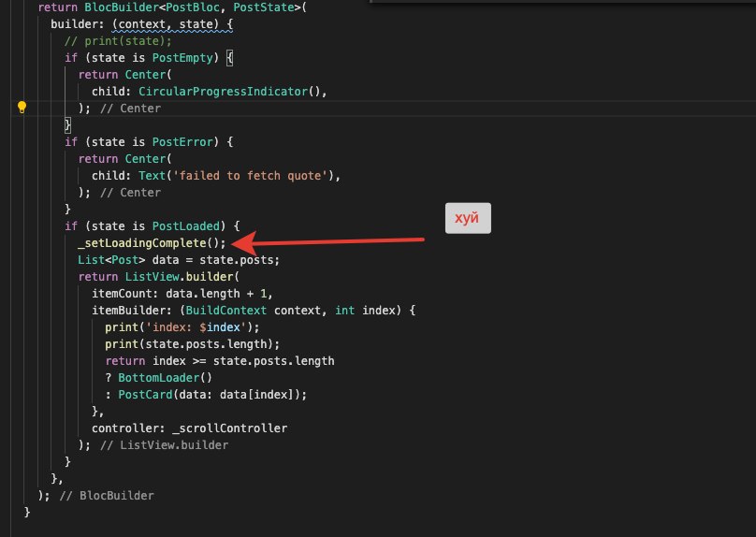
Task: Click the "print(state.posts.length);" line
Action: click(193, 344)
